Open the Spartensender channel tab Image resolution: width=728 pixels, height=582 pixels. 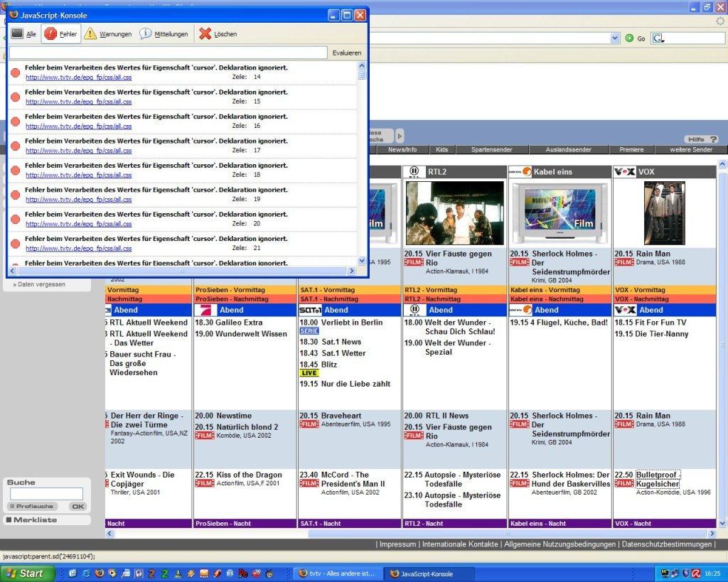click(492, 149)
